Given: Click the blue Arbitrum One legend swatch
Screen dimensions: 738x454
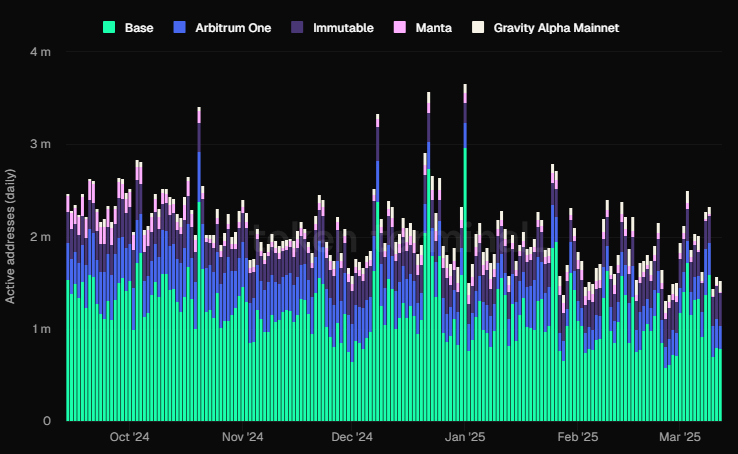Looking at the screenshot, I should [179, 27].
